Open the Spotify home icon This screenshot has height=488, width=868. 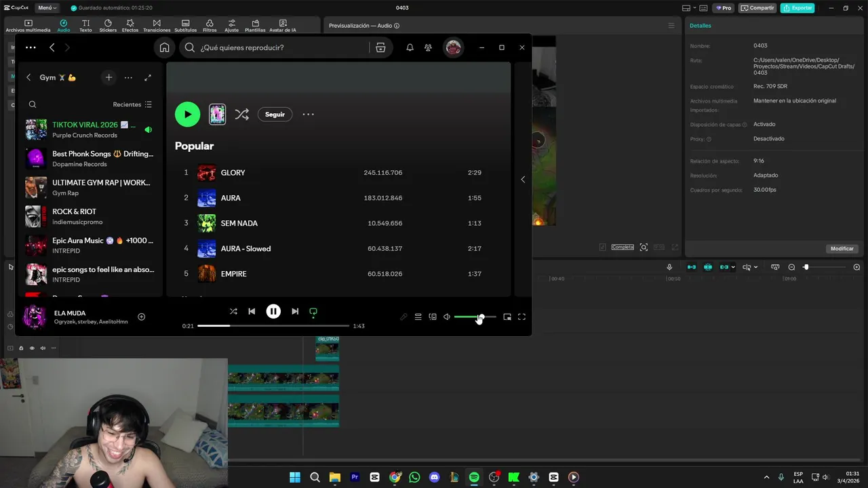pos(164,47)
